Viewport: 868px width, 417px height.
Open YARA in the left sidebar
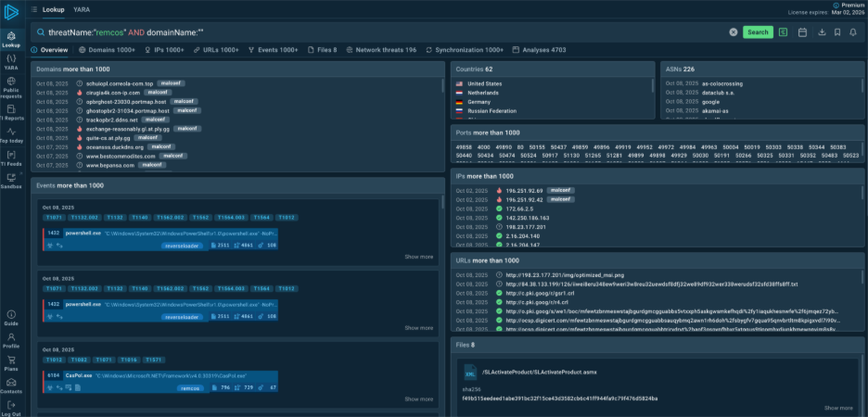11,61
